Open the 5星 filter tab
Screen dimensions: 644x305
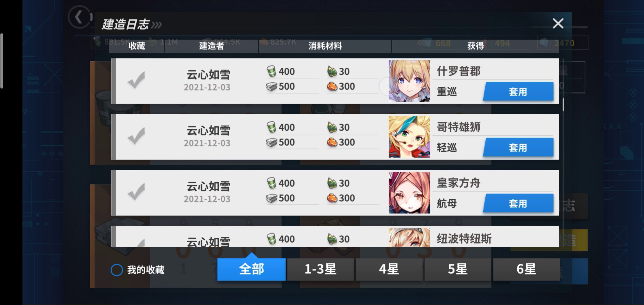[458, 269]
